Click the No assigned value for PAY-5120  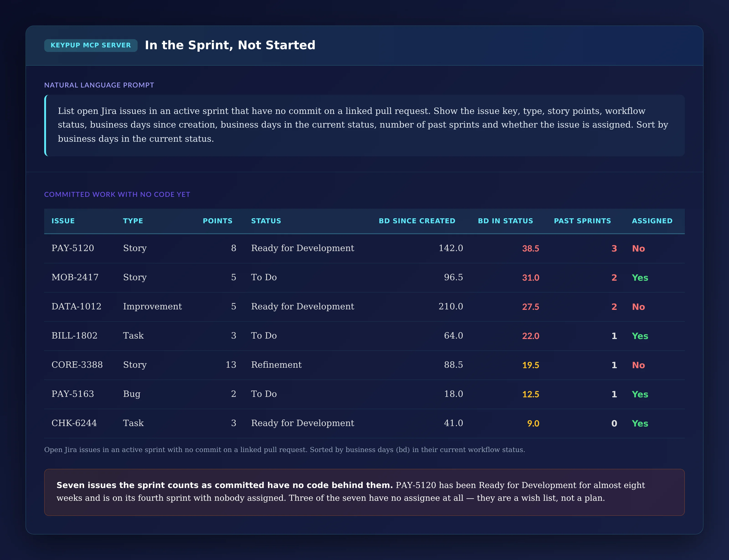tap(638, 249)
